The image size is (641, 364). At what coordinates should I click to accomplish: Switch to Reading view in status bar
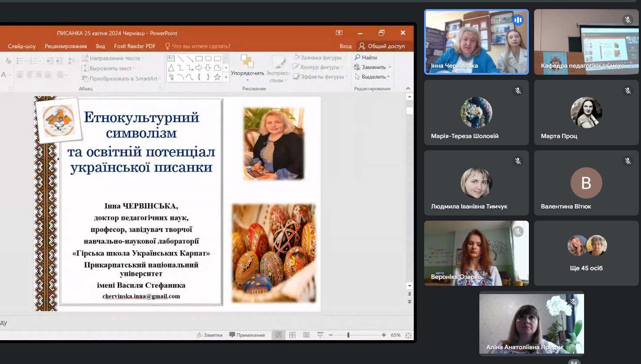(306, 335)
